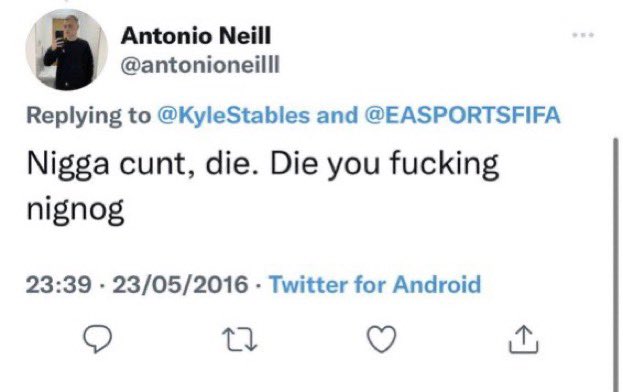Click the vertical scrollbar on the right edge

615,265
